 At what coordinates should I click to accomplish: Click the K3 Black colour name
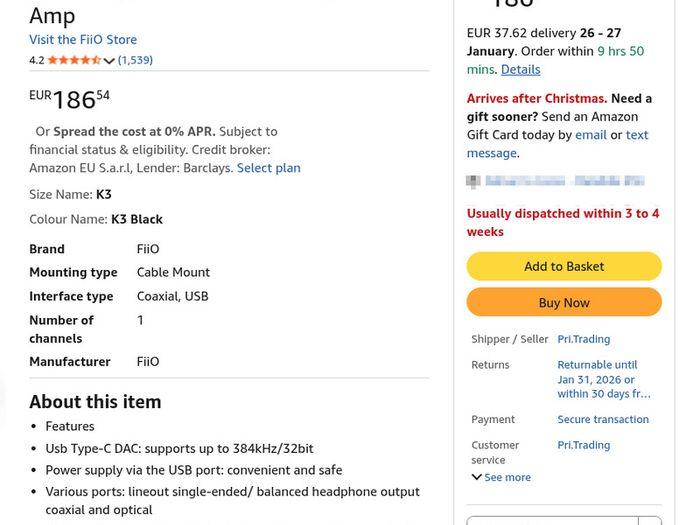(137, 219)
